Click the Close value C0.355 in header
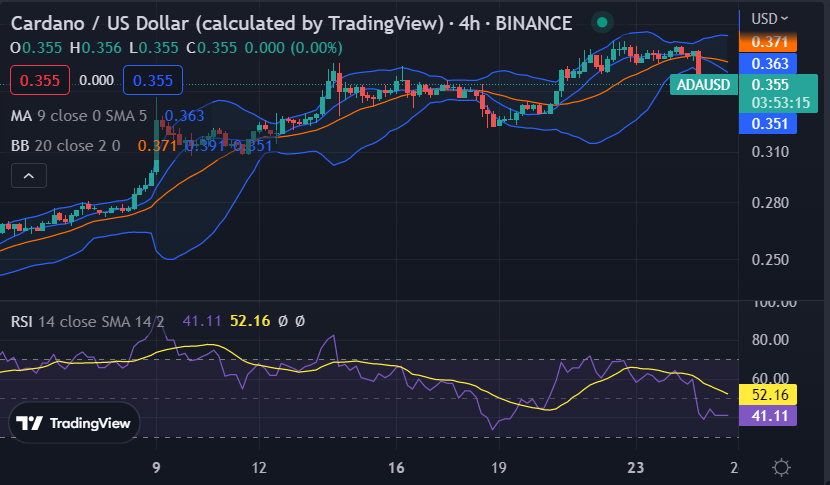The image size is (830, 485). click(212, 48)
